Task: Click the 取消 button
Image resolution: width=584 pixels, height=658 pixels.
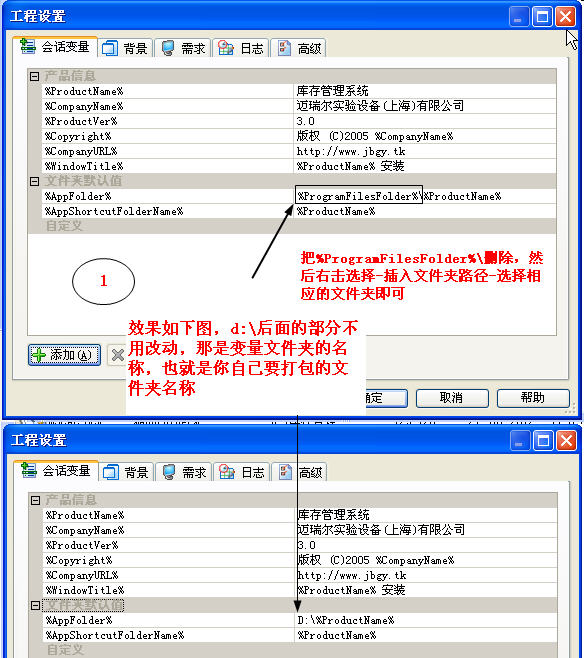Action: coord(452,398)
